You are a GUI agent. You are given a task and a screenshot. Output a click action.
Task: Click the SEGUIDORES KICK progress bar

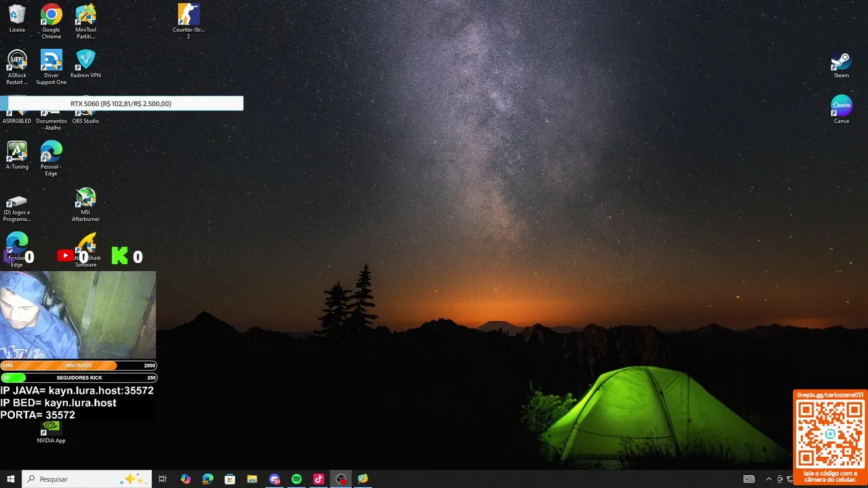78,378
